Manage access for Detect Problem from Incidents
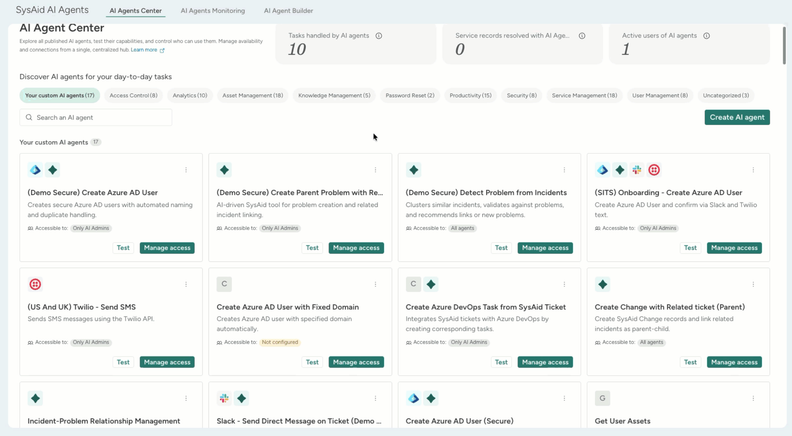 (545, 248)
